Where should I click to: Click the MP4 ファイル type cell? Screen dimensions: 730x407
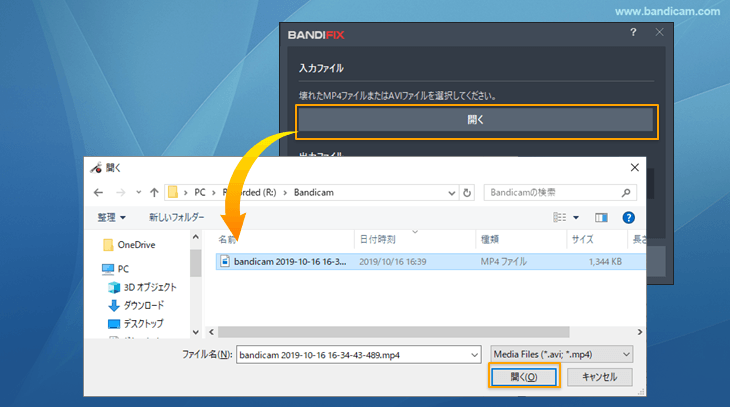click(x=504, y=262)
